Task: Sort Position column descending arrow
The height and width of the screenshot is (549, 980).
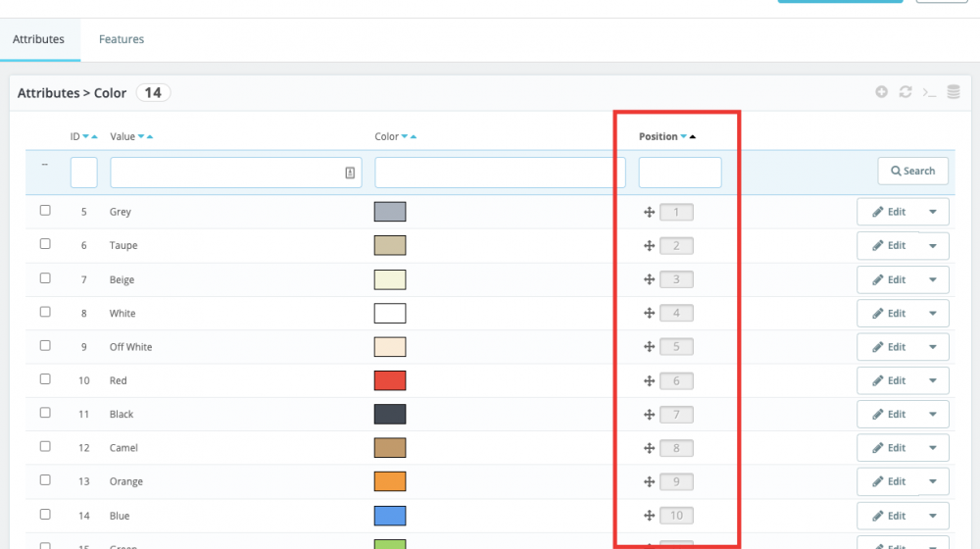Action: 683,136
